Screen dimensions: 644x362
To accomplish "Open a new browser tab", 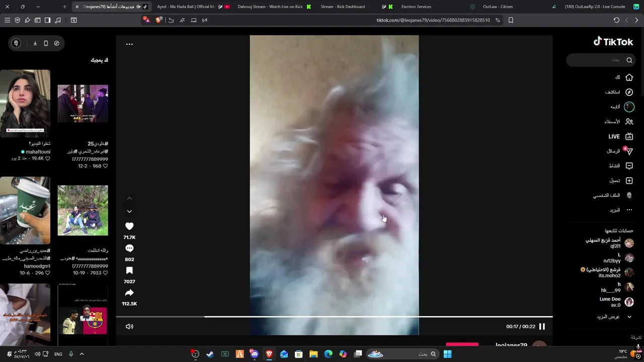I will click(x=64, y=7).
